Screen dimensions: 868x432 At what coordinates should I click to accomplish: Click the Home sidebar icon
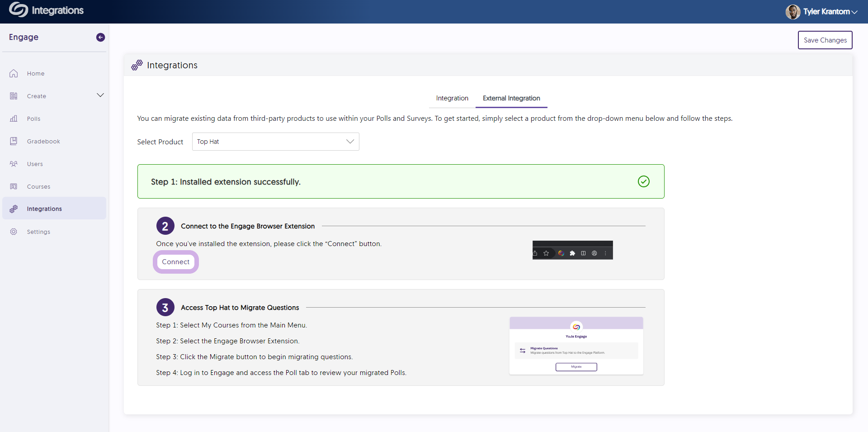pos(14,73)
